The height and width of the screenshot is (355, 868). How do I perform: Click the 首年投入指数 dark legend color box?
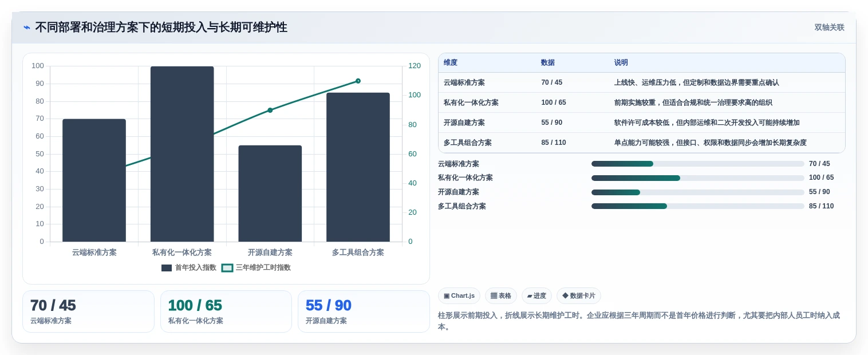(x=167, y=268)
